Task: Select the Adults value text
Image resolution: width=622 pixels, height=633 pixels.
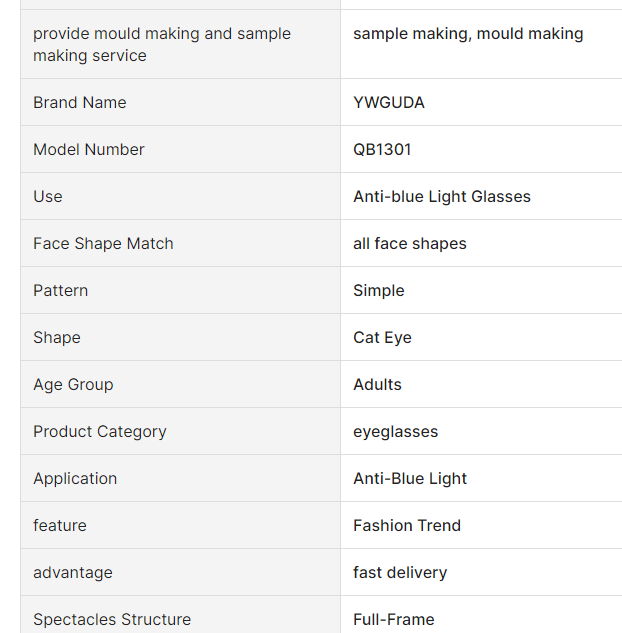Action: point(377,384)
